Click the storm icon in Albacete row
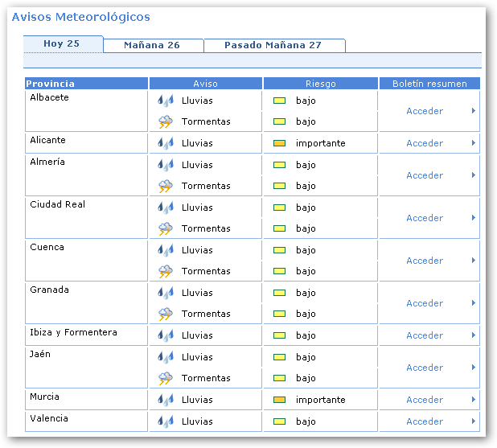Viewport: 497px width, 448px height. point(166,122)
